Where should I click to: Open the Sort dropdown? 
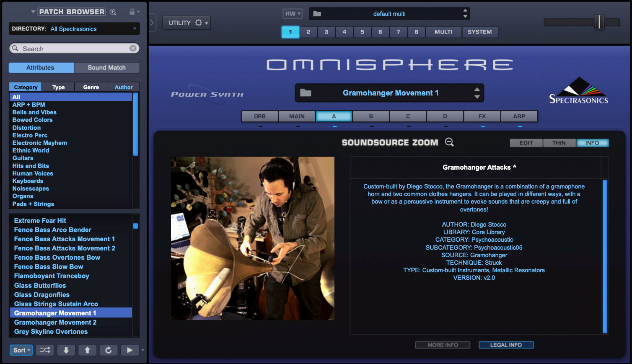coord(21,350)
